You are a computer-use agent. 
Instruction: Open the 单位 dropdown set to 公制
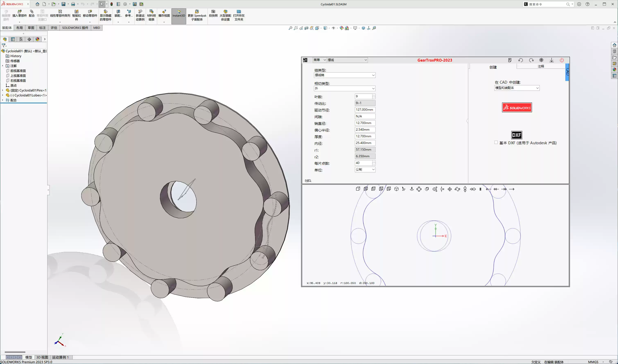(365, 170)
